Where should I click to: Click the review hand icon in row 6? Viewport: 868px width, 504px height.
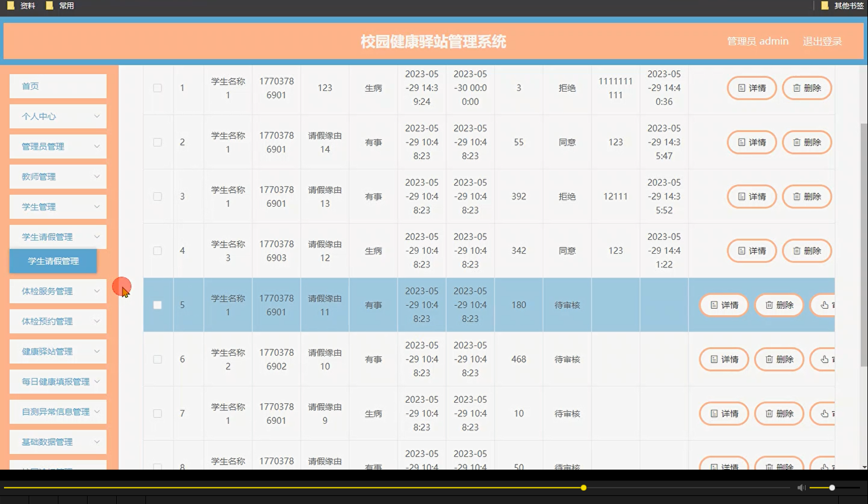point(824,359)
